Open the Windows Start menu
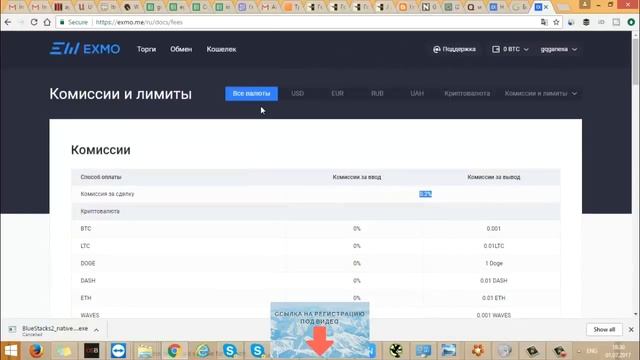The image size is (640, 360). (x=11, y=351)
